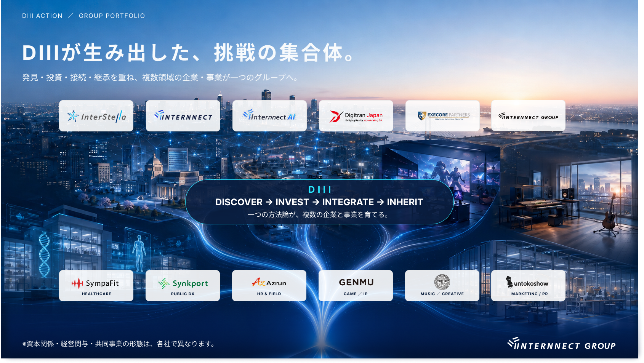
Task: Click the winged icon on the INTERNNECT card
Action: [x=159, y=115]
